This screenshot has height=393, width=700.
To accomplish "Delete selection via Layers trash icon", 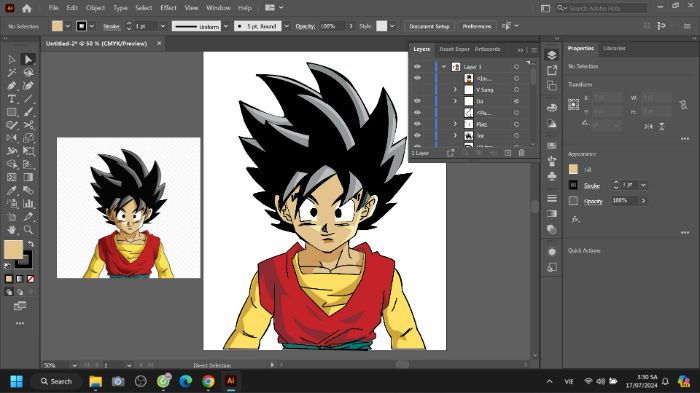I will click(521, 153).
